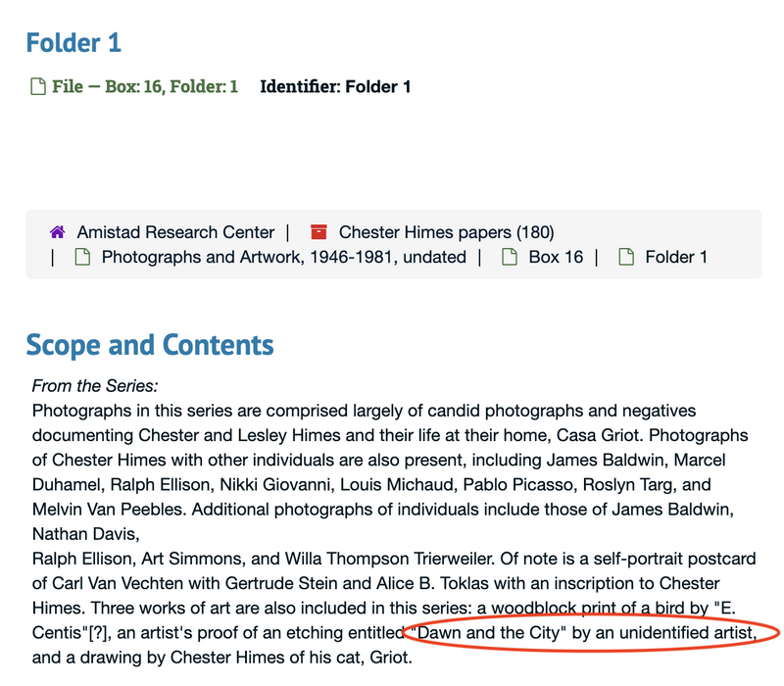
Task: Click the document icon beside Box 16
Action: pos(510,257)
